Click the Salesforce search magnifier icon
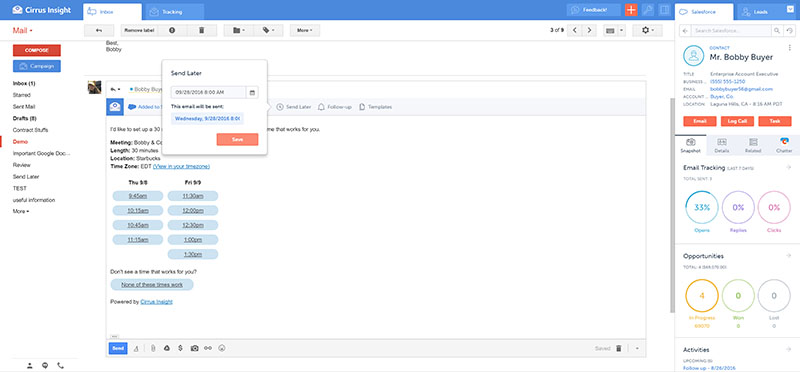This screenshot has height=372, width=800. click(x=777, y=31)
